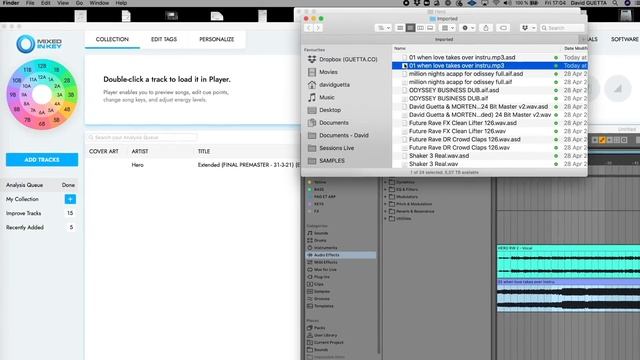Click the Finder Share icon

coord(486,28)
